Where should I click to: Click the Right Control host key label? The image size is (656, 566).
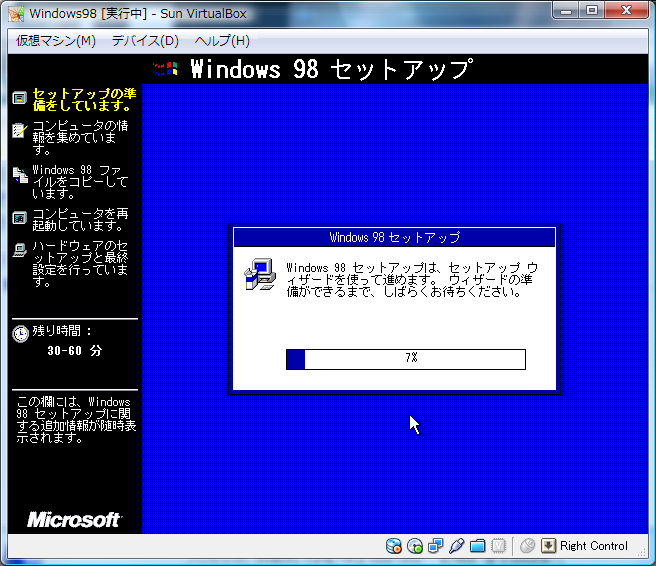(x=594, y=546)
